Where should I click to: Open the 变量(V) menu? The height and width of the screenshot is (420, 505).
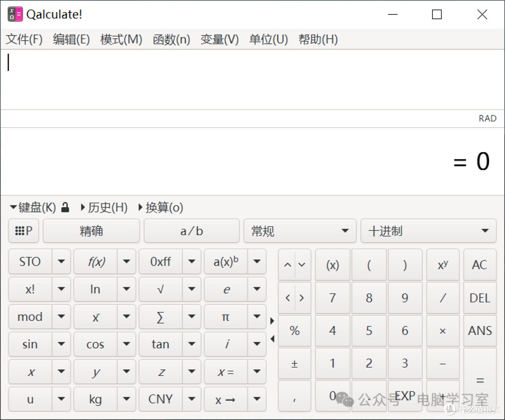220,39
